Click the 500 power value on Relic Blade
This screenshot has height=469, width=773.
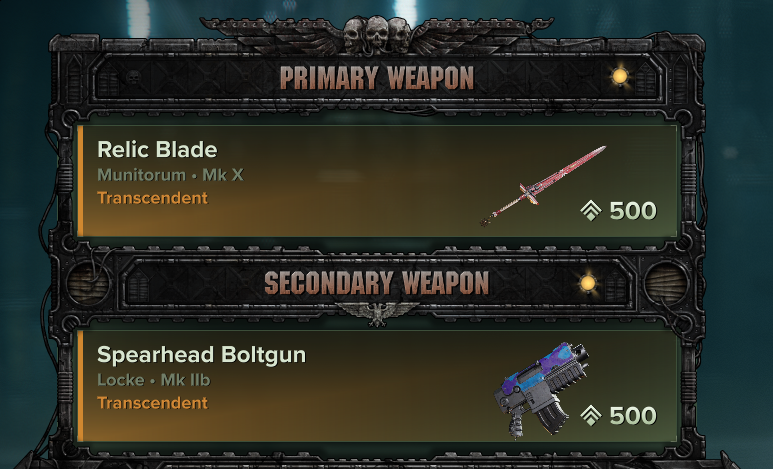pos(633,211)
